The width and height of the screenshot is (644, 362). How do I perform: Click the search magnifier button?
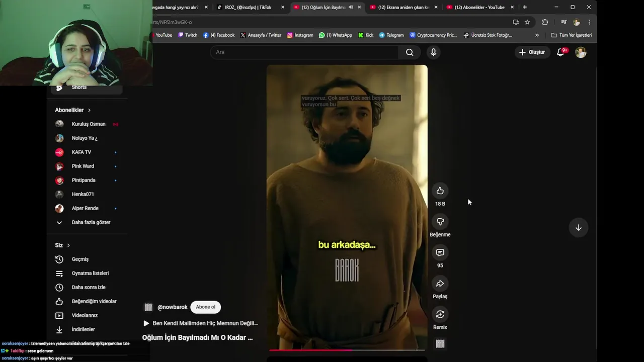[410, 52]
